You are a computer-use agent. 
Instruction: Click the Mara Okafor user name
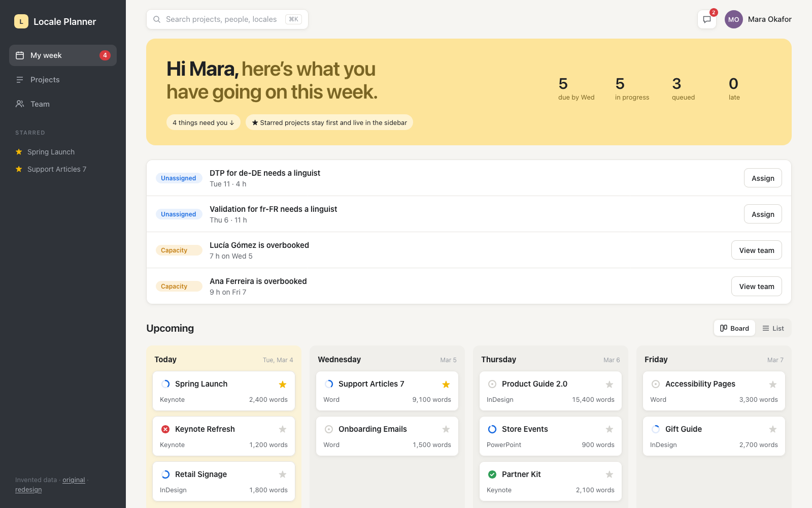click(x=769, y=19)
